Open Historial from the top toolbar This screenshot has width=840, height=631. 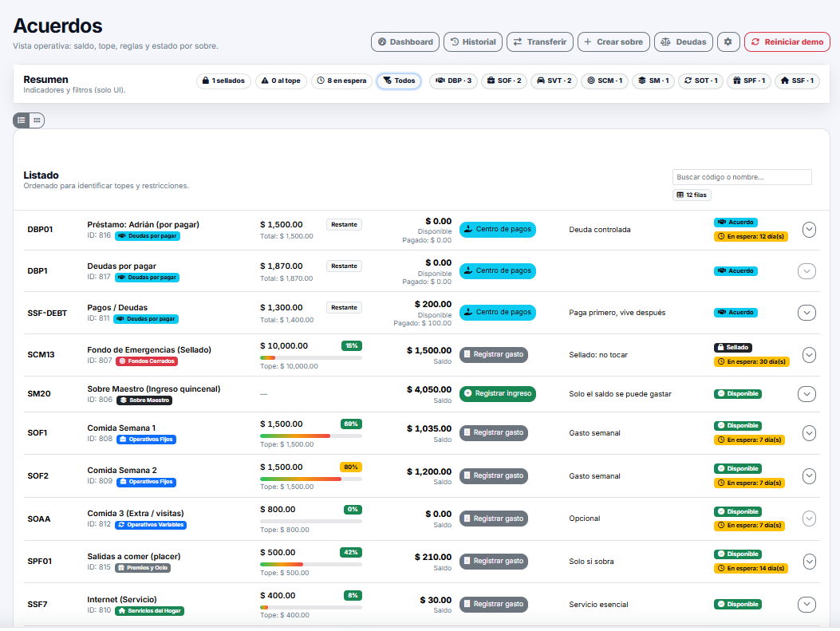tap(472, 42)
